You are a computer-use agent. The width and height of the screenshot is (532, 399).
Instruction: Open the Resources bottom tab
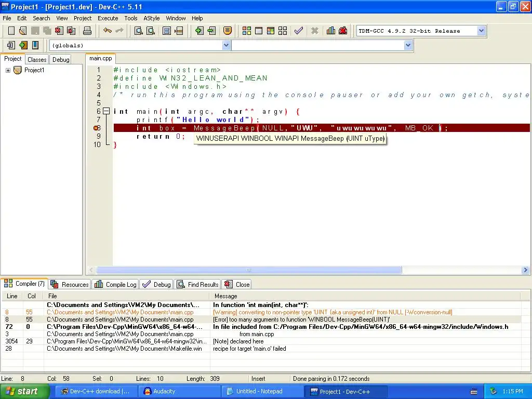[x=70, y=284]
